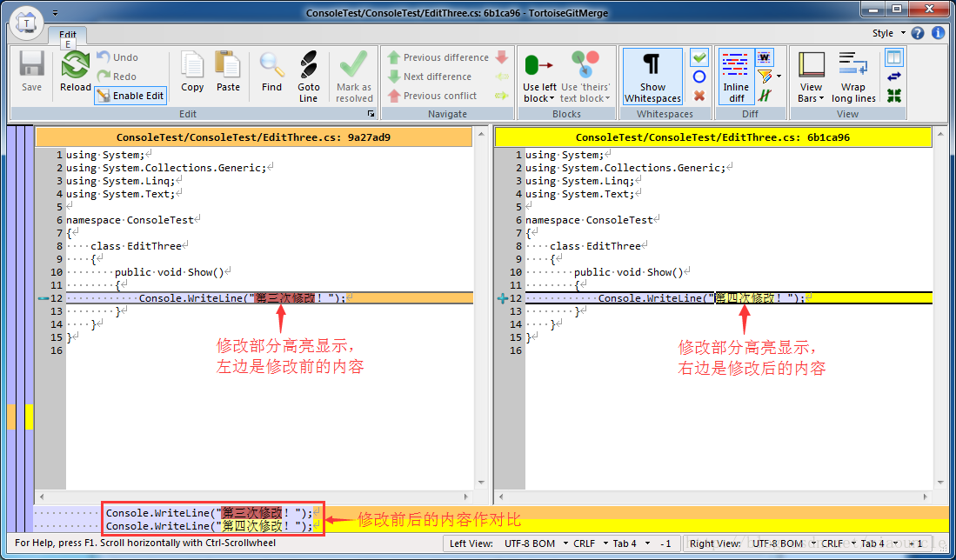Click 'using System.Linq;' in right pane

click(579, 181)
